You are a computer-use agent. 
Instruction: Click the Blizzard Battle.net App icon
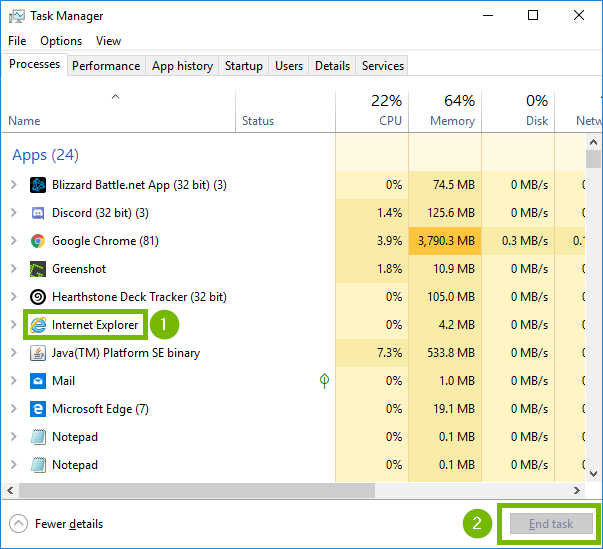(x=38, y=185)
